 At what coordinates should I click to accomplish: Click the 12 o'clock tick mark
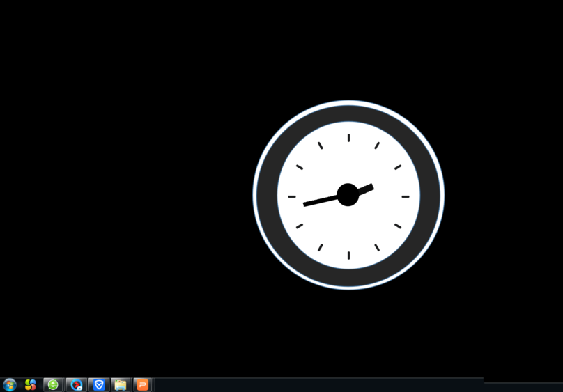point(348,138)
